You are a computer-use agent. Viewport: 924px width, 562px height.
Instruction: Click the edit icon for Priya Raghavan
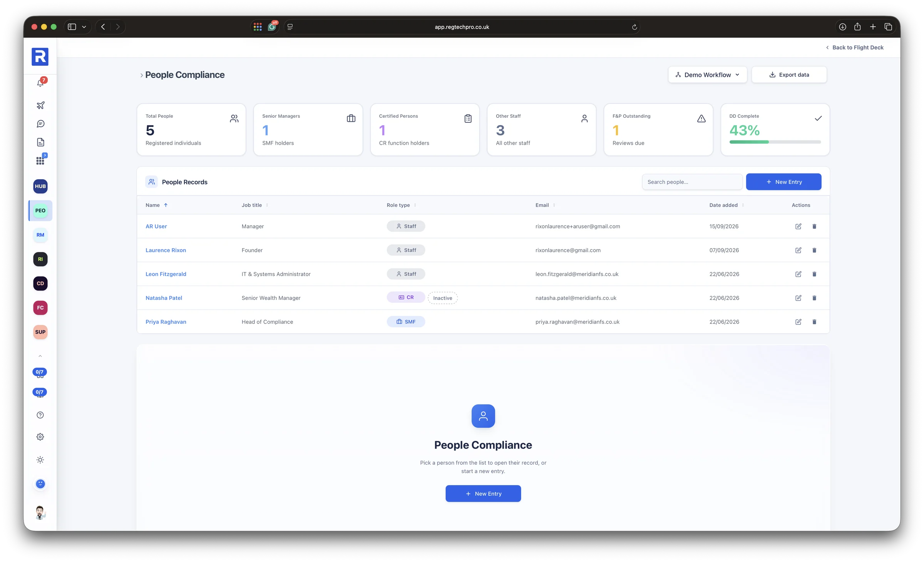click(x=798, y=322)
